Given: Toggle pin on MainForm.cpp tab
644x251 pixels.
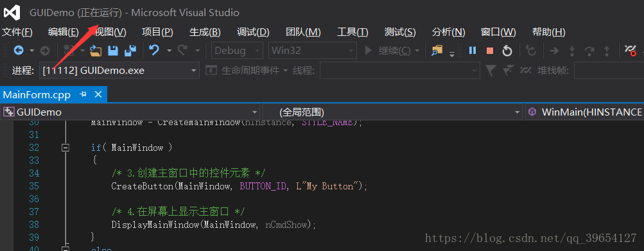Looking at the screenshot, I should click(83, 94).
